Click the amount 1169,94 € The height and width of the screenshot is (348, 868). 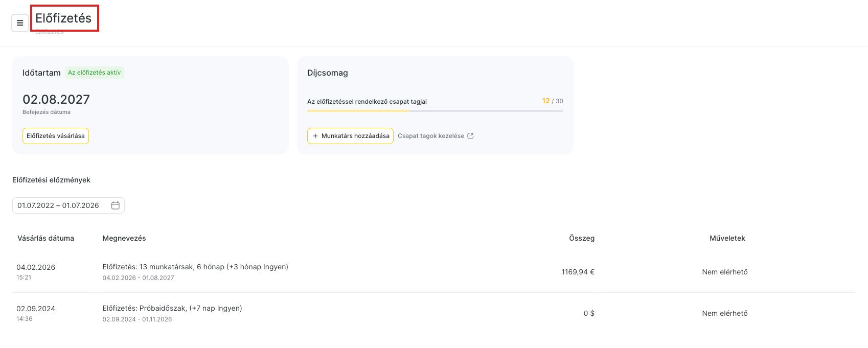click(x=578, y=272)
